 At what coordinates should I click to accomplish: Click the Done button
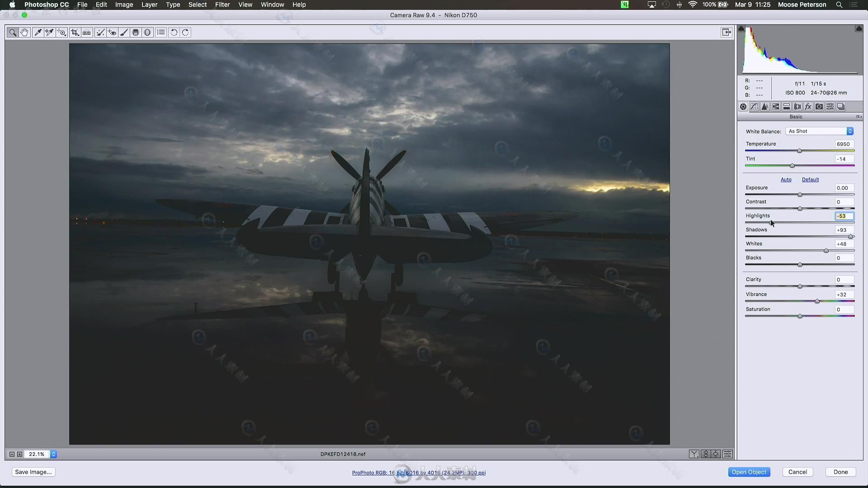click(840, 472)
